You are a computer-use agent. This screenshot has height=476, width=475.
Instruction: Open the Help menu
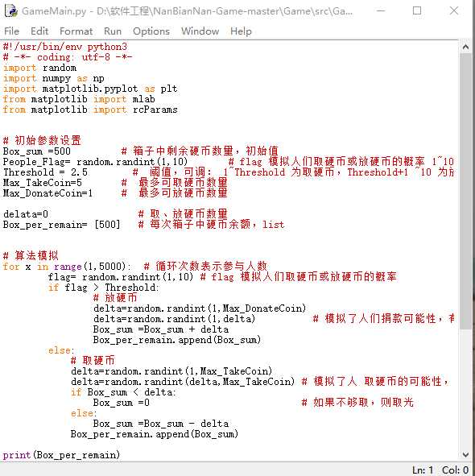(241, 31)
